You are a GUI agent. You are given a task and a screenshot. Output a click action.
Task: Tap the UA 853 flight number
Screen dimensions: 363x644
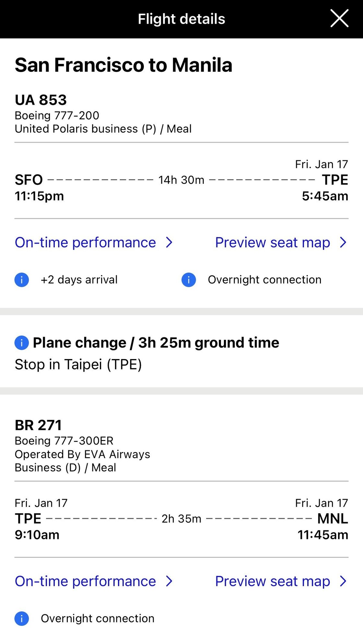(x=41, y=100)
